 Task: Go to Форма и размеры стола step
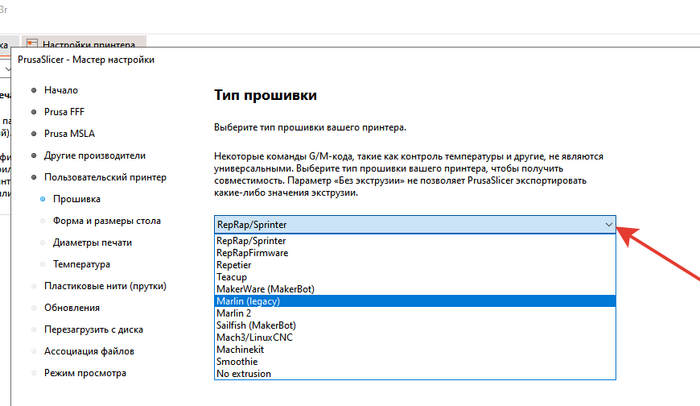[x=107, y=221]
